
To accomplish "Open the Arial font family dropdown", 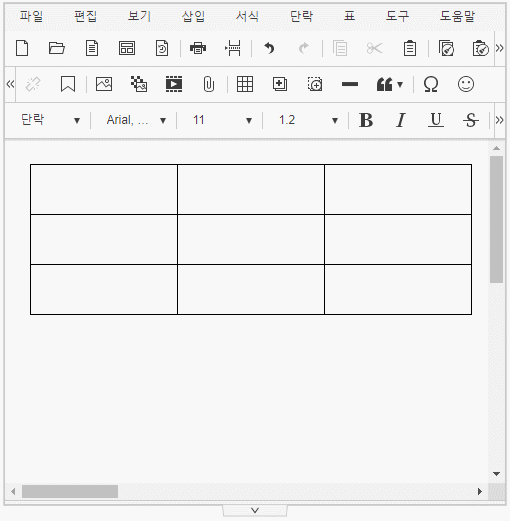I will pos(136,120).
